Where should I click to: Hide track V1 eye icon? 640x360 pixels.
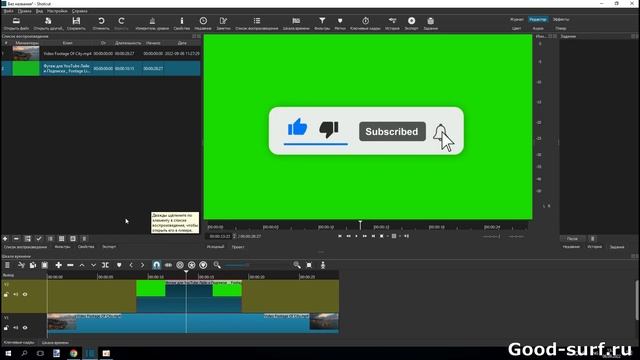[x=25, y=327]
